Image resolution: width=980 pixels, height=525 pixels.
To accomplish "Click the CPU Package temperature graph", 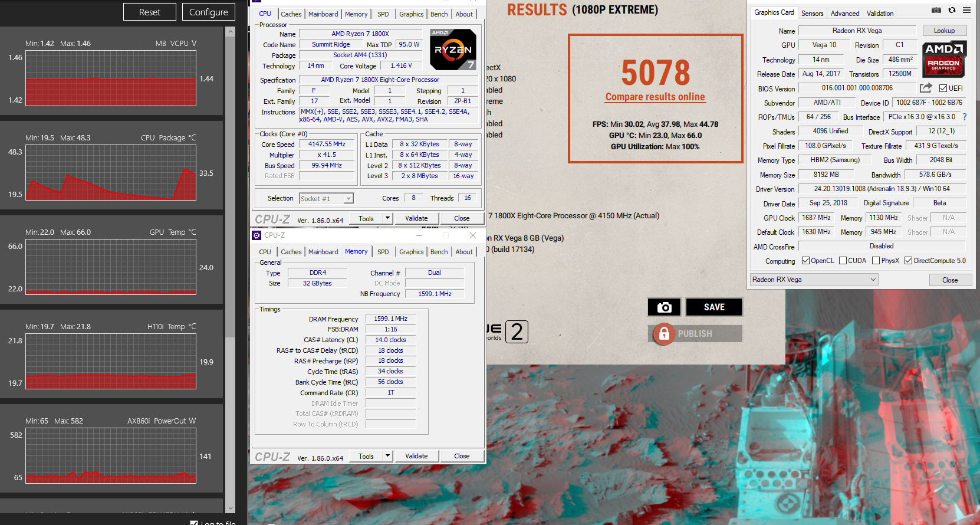I will point(111,173).
